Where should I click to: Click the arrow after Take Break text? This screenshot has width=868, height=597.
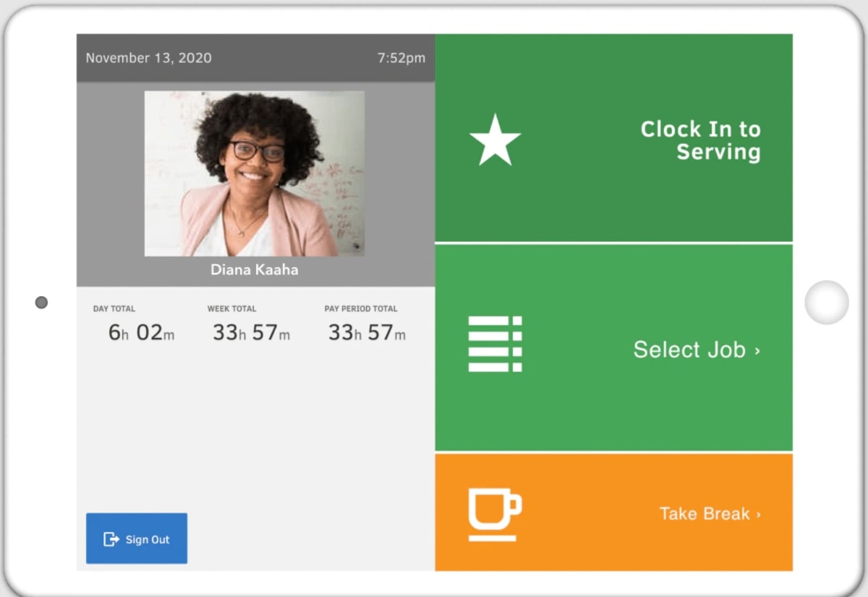pyautogui.click(x=759, y=514)
